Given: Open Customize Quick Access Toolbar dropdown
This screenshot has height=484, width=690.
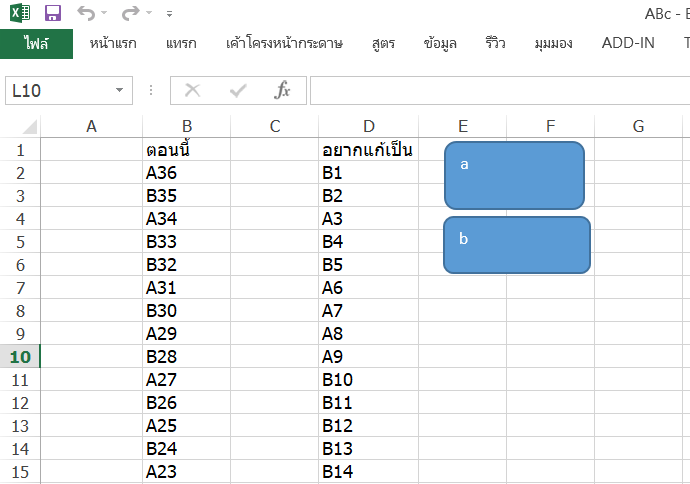Looking at the screenshot, I should [169, 15].
